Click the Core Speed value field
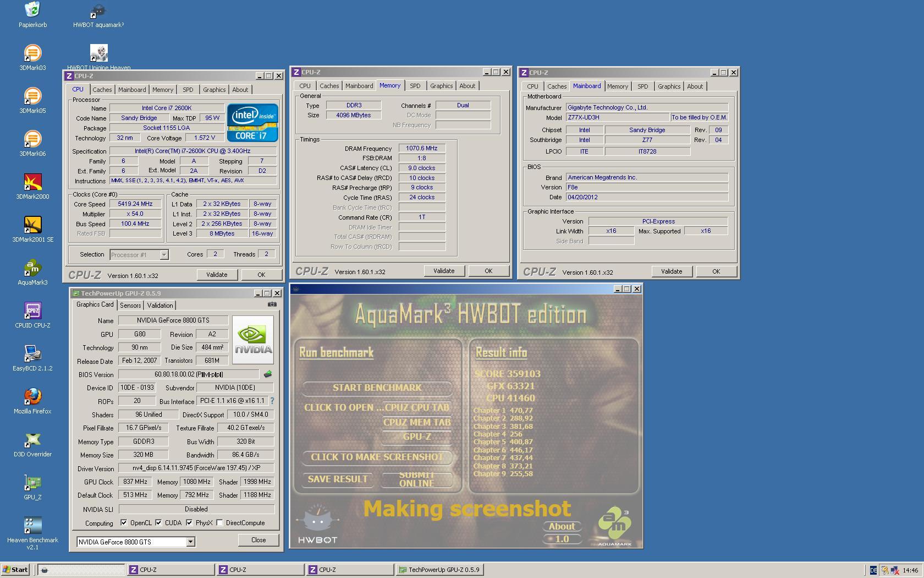 [x=135, y=204]
